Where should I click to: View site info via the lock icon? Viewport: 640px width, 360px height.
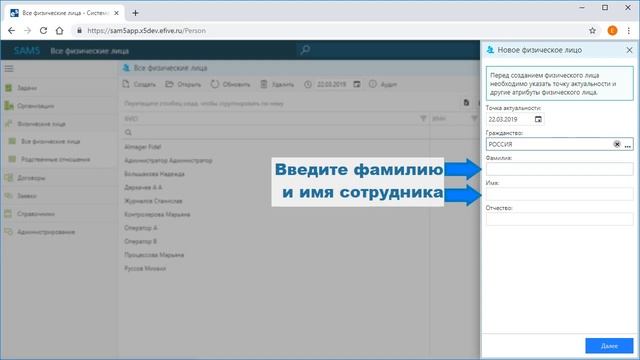pyautogui.click(x=79, y=31)
